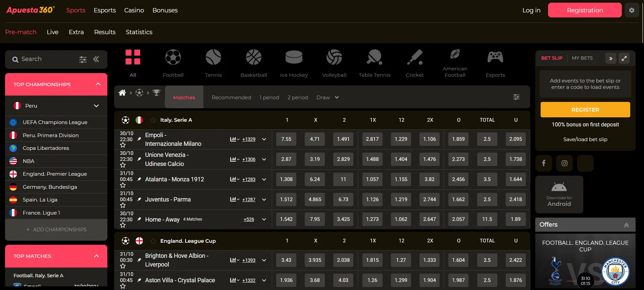The height and width of the screenshot is (290, 644).
Task: Expand markets for Empoli - Internazionale row
Action: click(264, 139)
